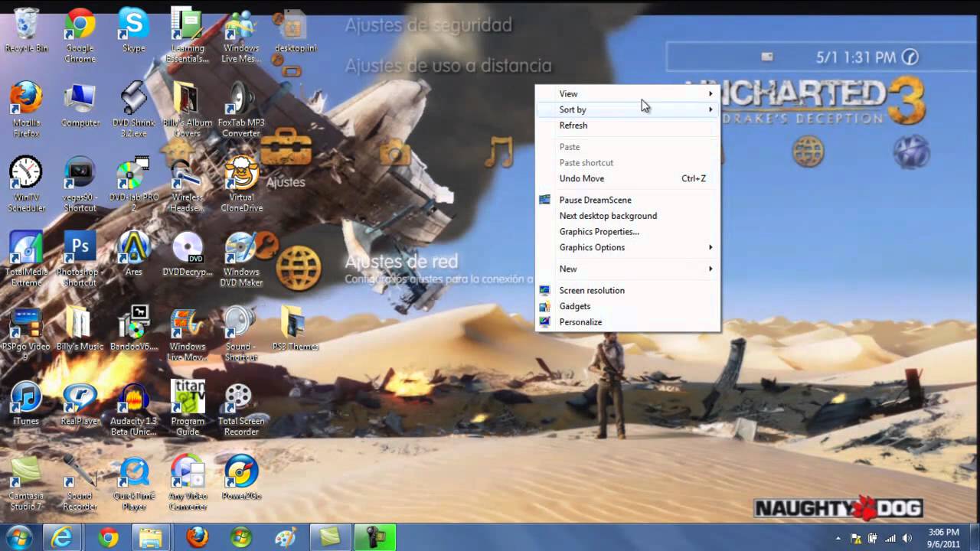980x551 pixels.
Task: Open Paint from the taskbar
Action: [x=286, y=538]
